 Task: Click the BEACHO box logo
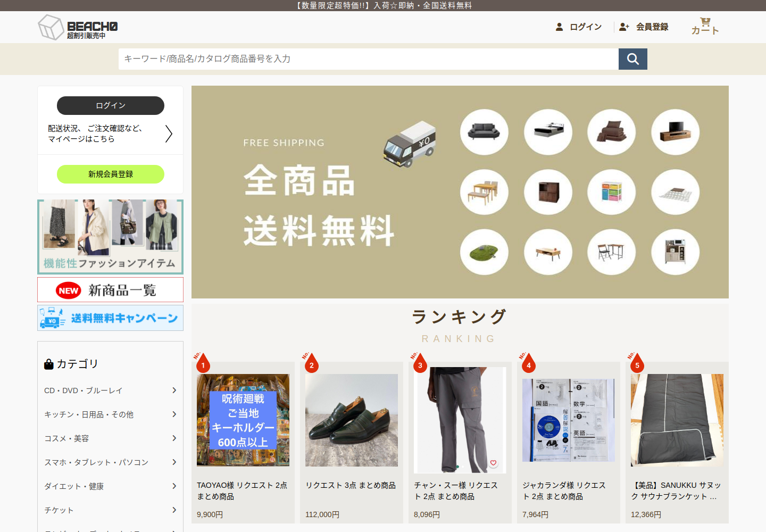click(78, 27)
